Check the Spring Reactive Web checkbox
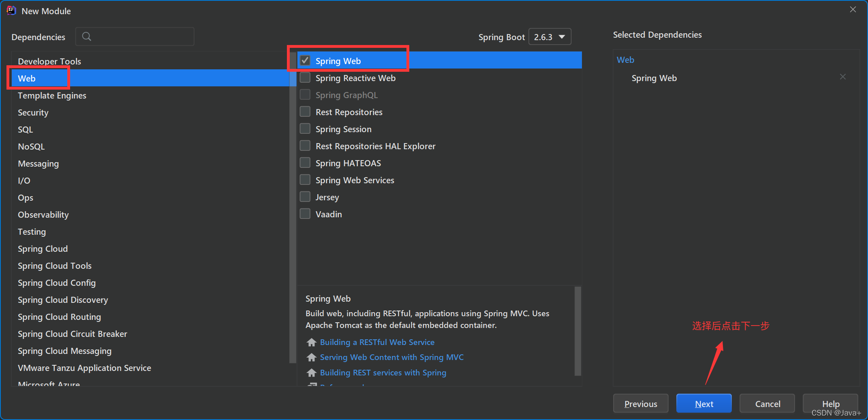 [305, 77]
